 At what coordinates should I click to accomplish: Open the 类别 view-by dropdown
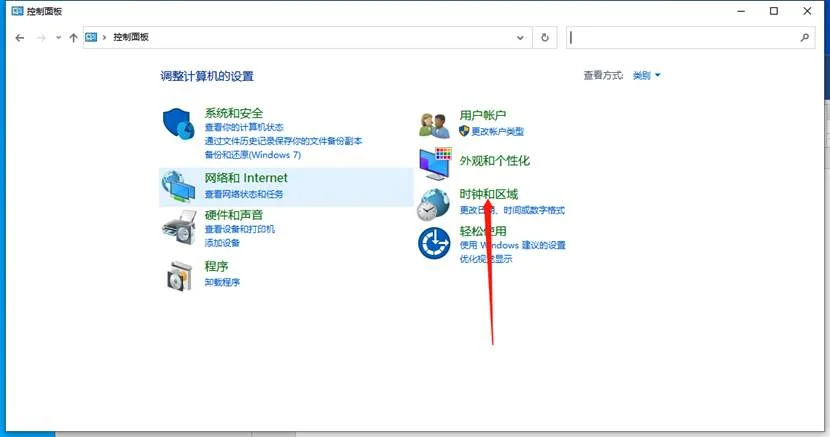tap(646, 76)
